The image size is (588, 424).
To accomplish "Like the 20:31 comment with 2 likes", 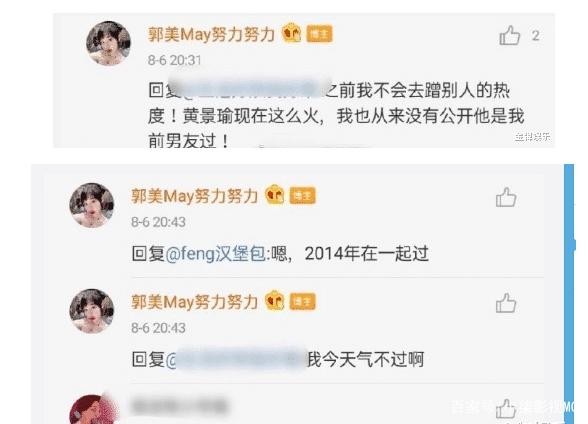I will point(510,36).
